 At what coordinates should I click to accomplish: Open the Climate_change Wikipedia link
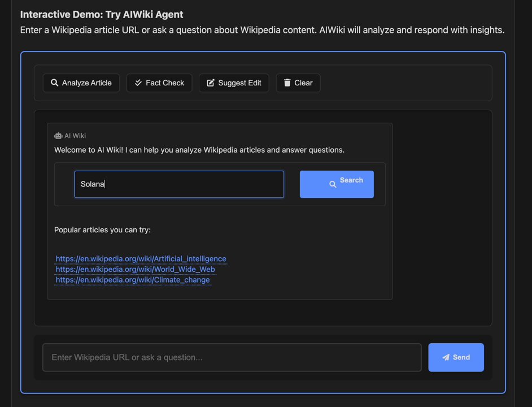(x=133, y=280)
